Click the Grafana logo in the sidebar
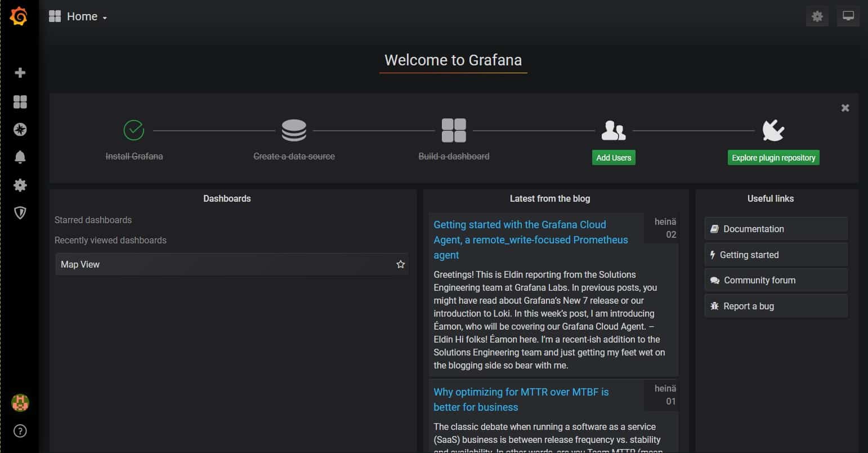The width and height of the screenshot is (868, 453). pyautogui.click(x=19, y=16)
